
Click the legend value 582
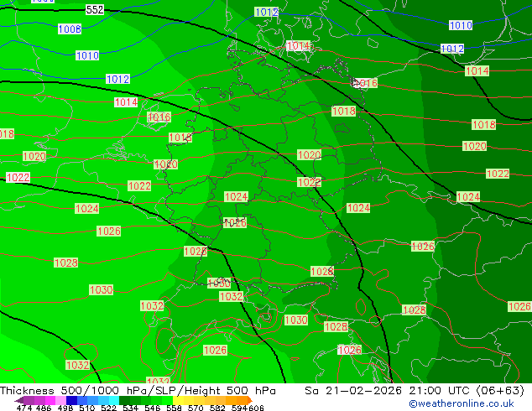click(217, 408)
